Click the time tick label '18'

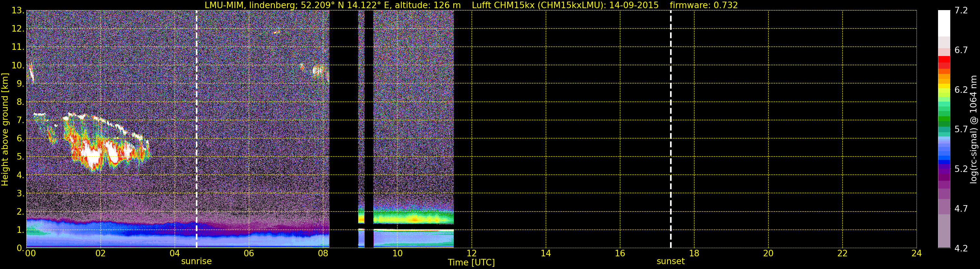click(694, 253)
